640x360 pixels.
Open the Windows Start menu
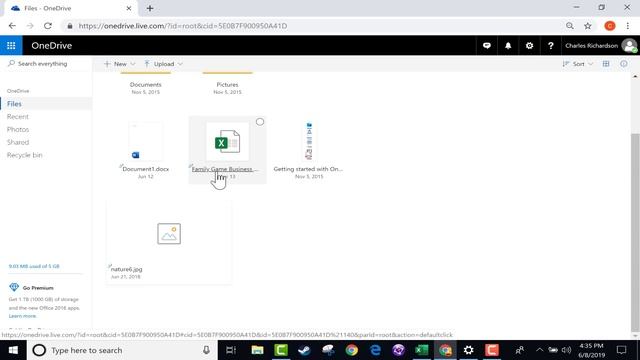click(x=13, y=350)
